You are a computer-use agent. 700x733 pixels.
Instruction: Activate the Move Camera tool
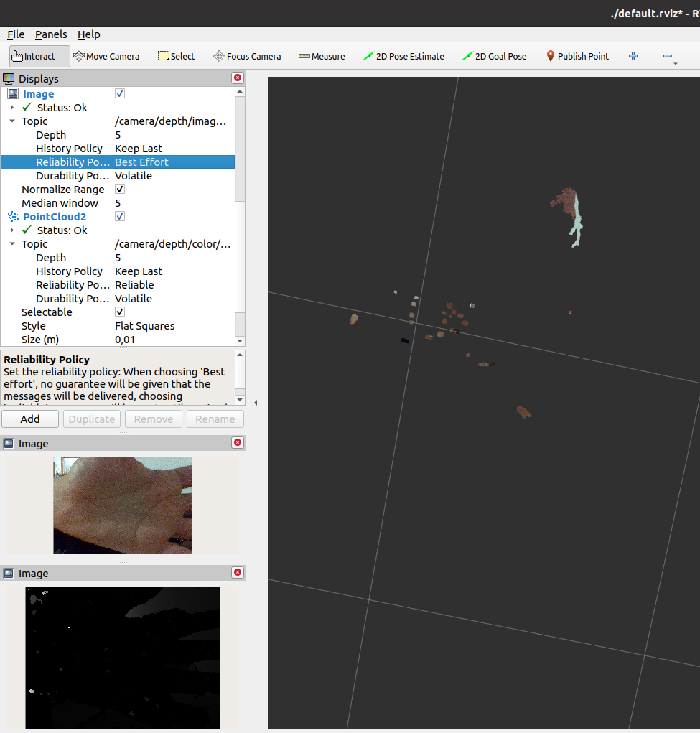click(x=106, y=55)
